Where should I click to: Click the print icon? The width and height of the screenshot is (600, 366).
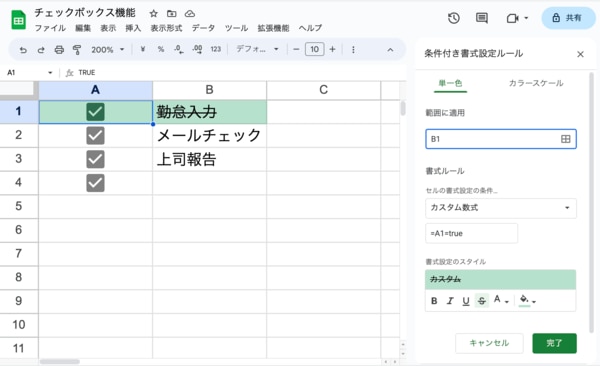pos(59,50)
